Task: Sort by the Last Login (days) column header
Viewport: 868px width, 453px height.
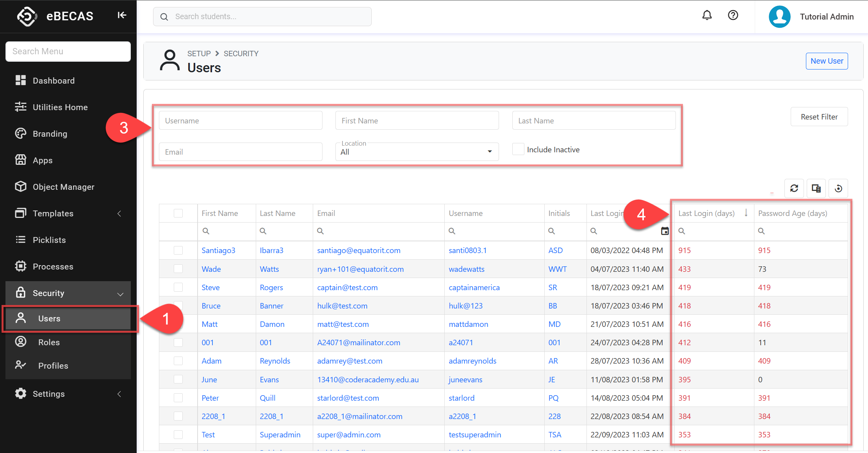Action: click(706, 213)
